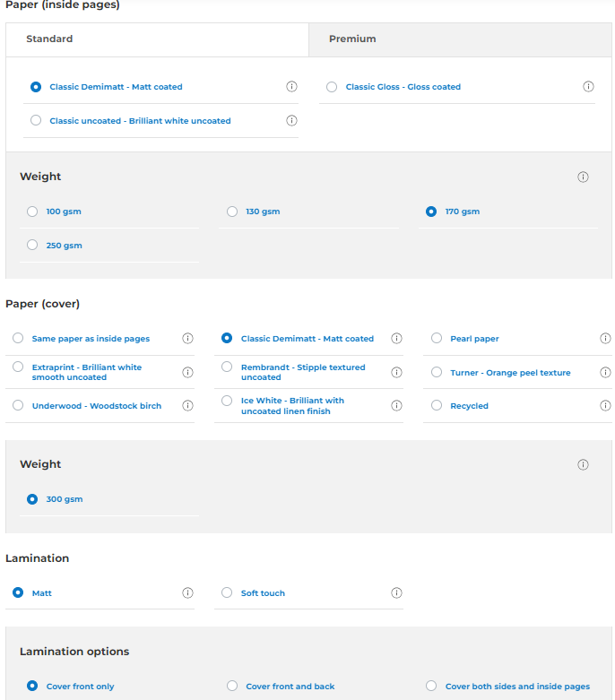Select Cover front and back option
The height and width of the screenshot is (700, 615).
232,687
